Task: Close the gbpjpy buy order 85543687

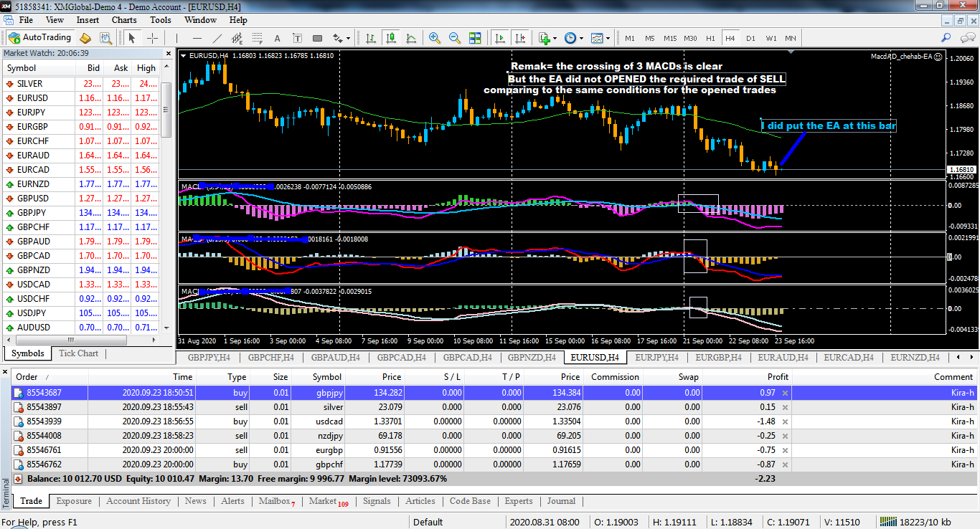Action: pos(785,393)
